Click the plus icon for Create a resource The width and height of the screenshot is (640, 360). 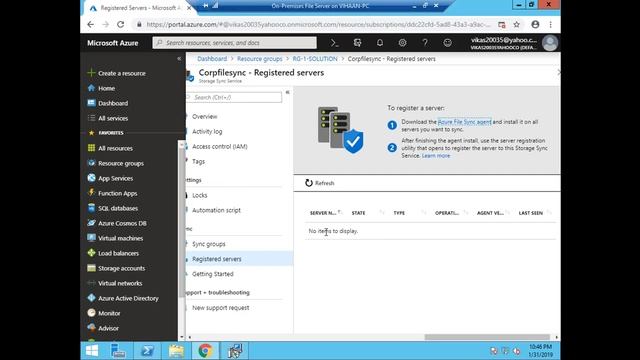(91, 73)
